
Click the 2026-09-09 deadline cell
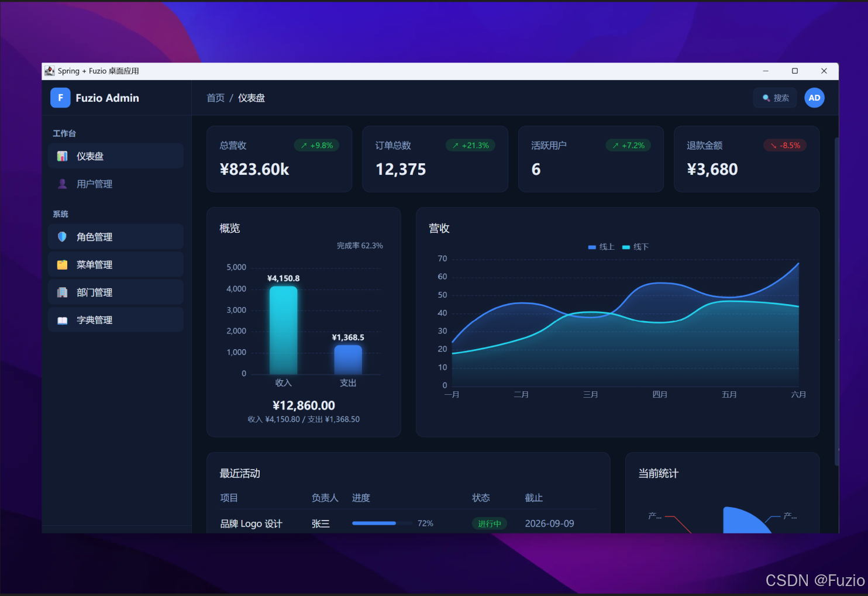tap(549, 523)
